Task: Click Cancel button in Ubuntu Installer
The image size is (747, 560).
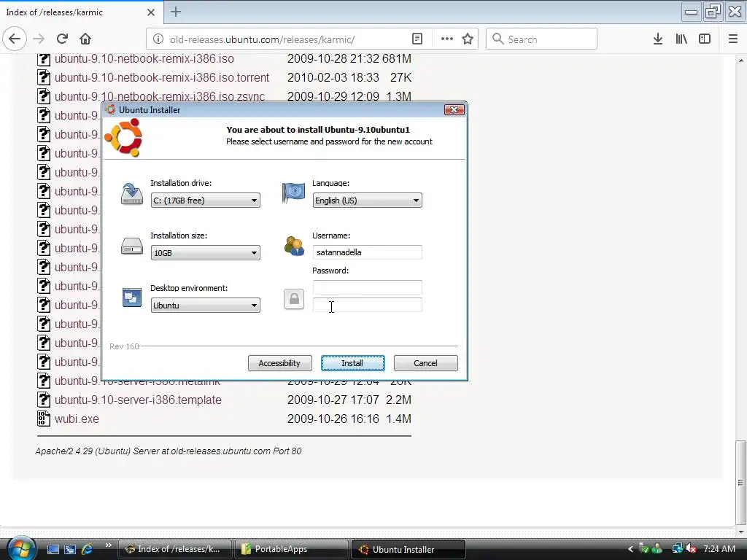Action: (425, 363)
